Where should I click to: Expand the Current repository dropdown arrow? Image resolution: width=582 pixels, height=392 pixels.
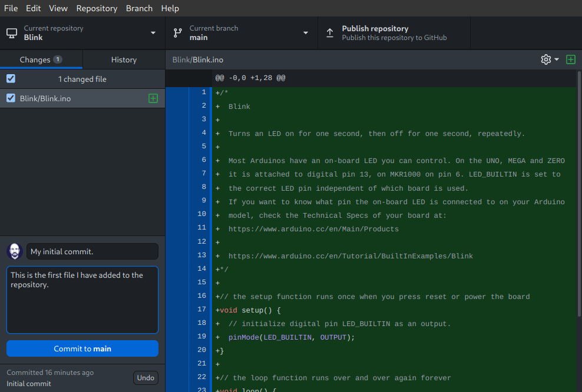coord(153,33)
